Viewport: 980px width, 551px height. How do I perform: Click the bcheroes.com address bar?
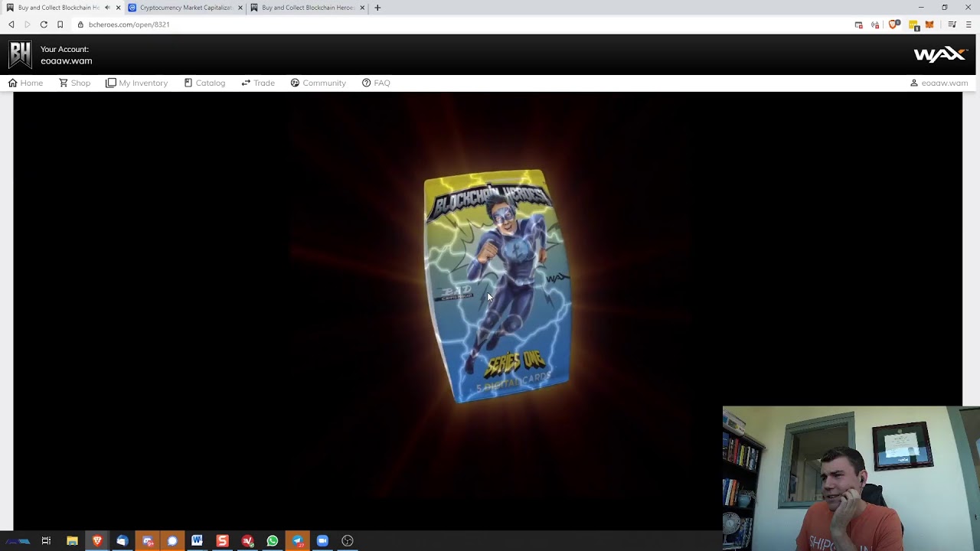point(459,24)
